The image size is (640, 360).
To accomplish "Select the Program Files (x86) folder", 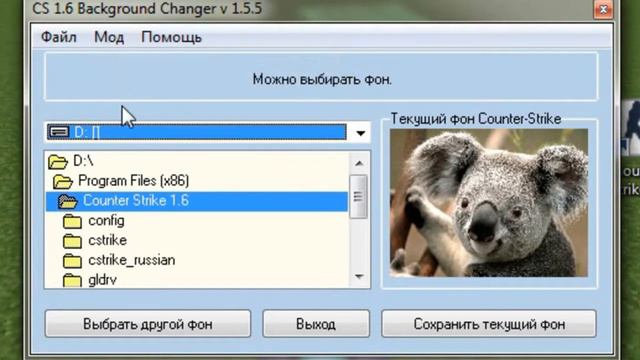I will tap(133, 181).
